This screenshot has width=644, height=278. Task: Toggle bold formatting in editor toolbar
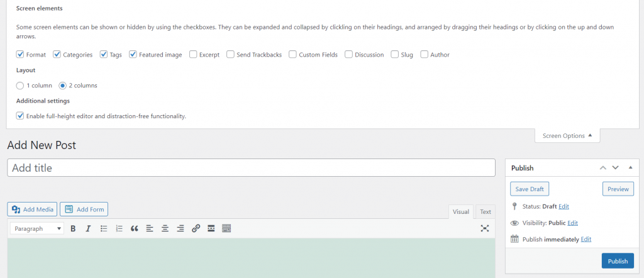pos(73,228)
